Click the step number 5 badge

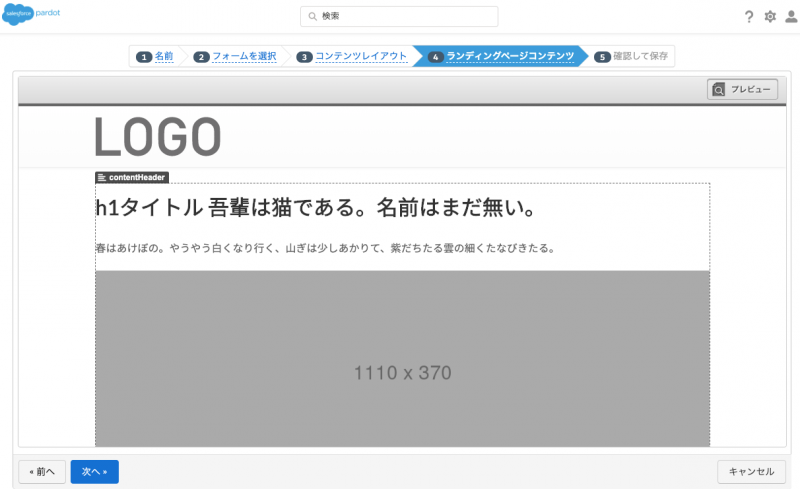602,57
